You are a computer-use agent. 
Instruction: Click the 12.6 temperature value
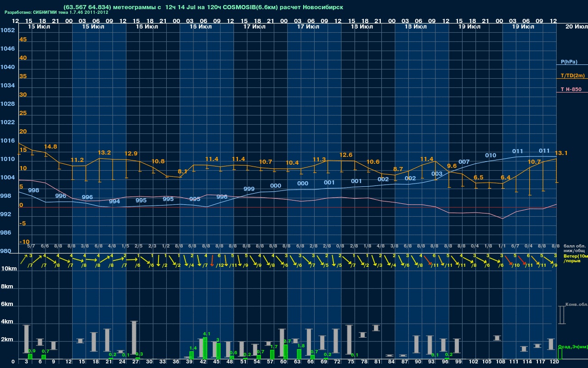click(x=346, y=155)
